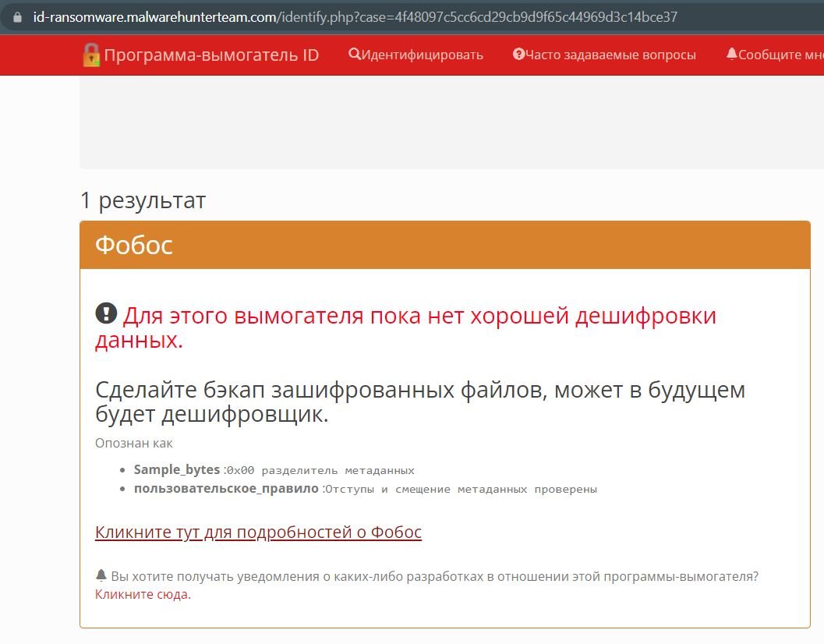The image size is (824, 644).
Task: Click the padlock icon in the address bar
Action: pyautogui.click(x=17, y=17)
